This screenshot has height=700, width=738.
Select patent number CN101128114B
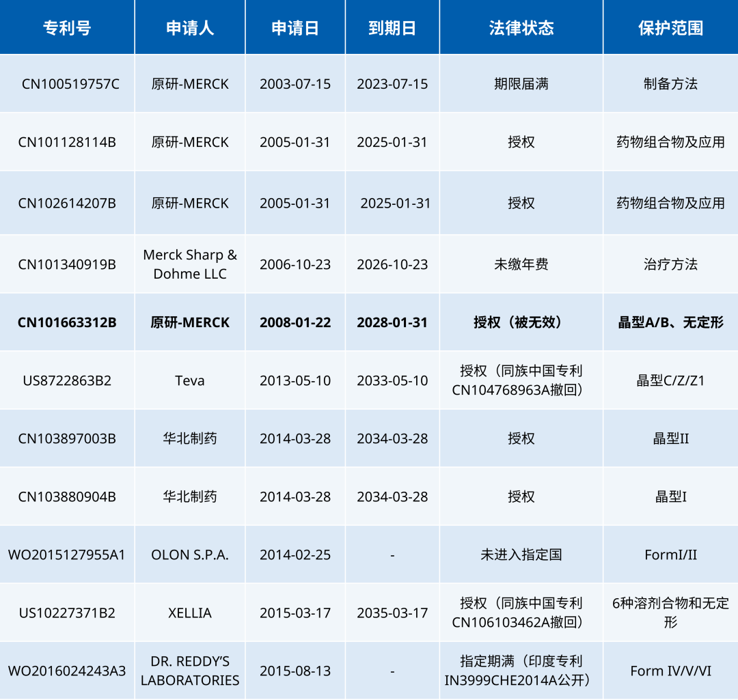click(x=67, y=142)
